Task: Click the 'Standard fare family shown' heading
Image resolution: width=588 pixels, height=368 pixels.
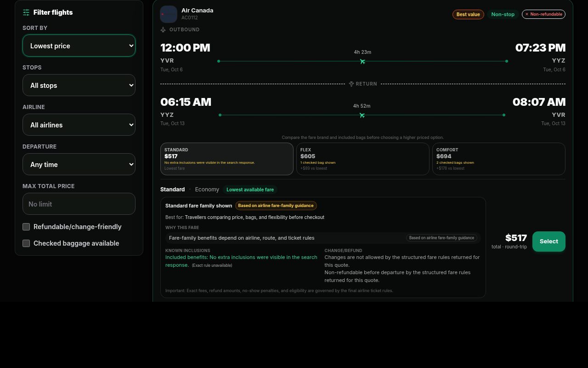Action: pos(198,206)
